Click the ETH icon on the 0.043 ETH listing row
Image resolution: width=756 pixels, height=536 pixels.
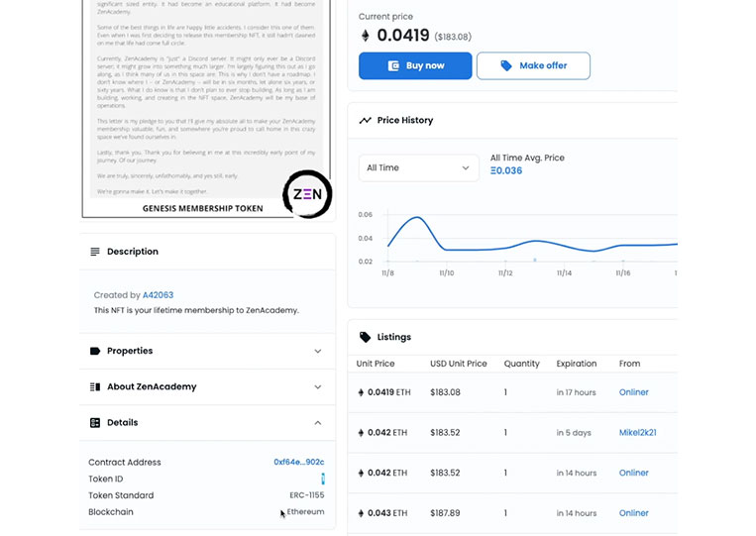(361, 513)
